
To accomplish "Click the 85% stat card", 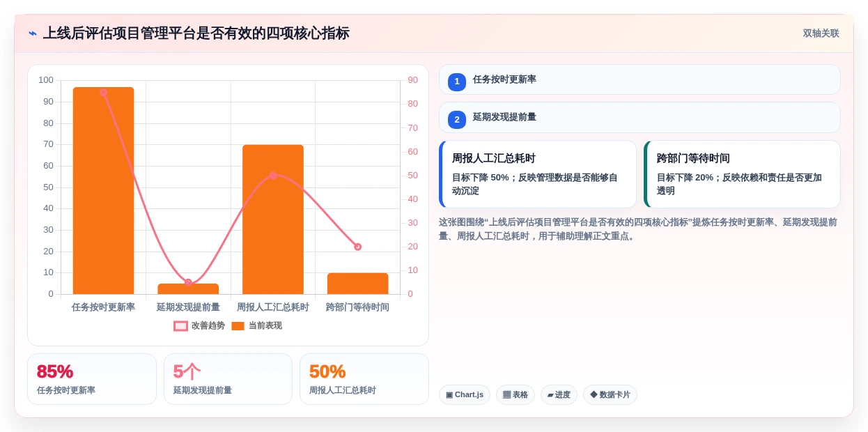I will (92, 379).
